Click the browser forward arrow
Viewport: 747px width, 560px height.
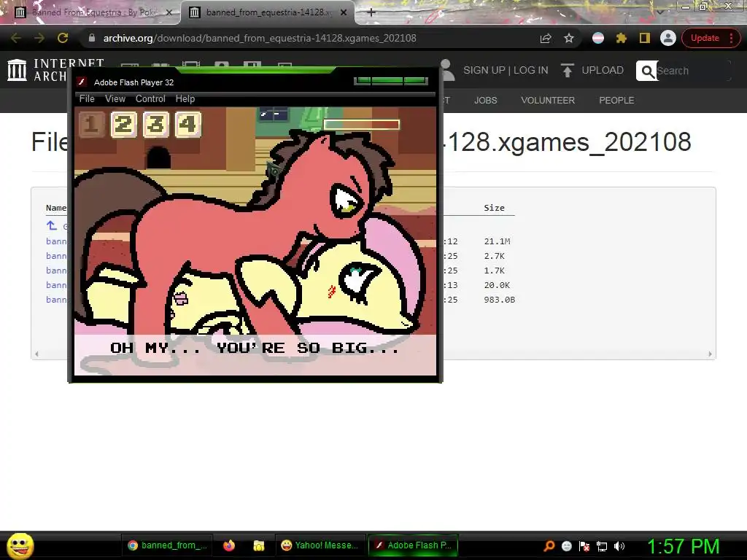point(39,38)
